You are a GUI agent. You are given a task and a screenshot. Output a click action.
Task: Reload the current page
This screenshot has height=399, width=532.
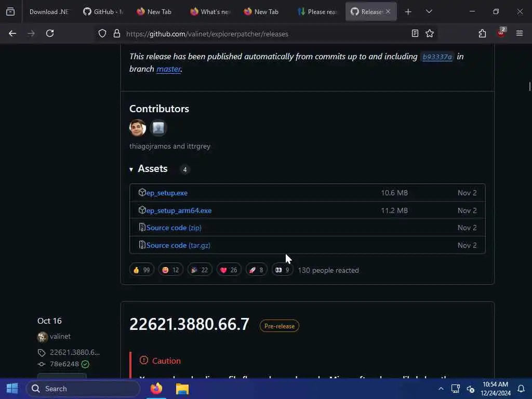coord(50,33)
